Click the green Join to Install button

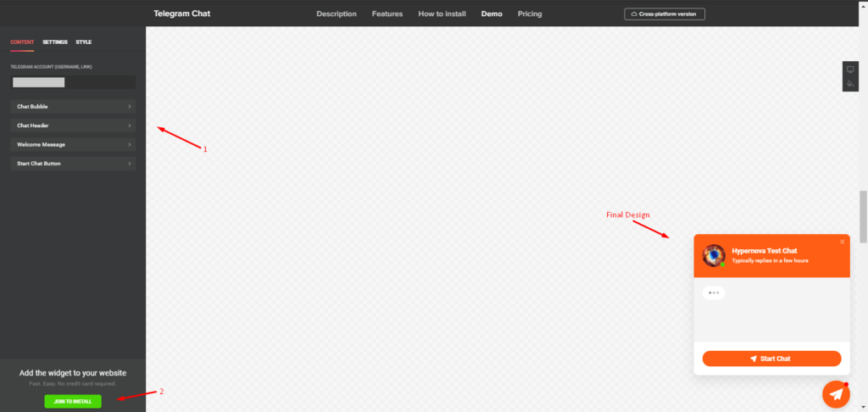point(73,401)
